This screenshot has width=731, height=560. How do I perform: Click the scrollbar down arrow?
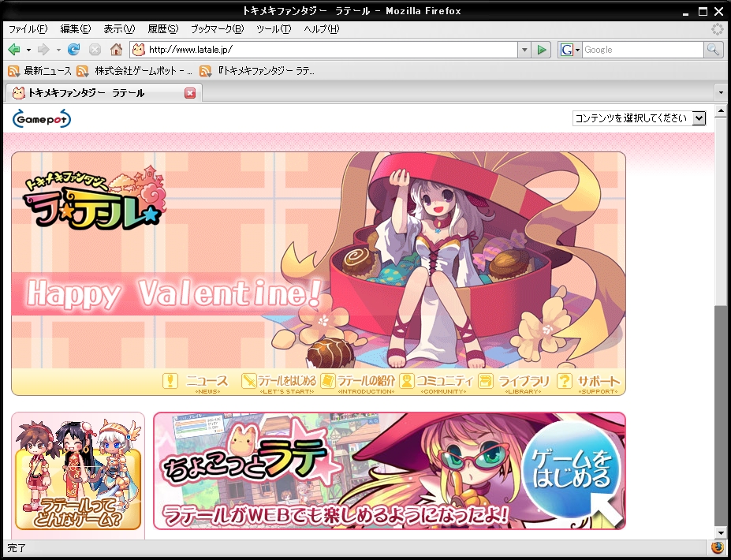[x=721, y=532]
